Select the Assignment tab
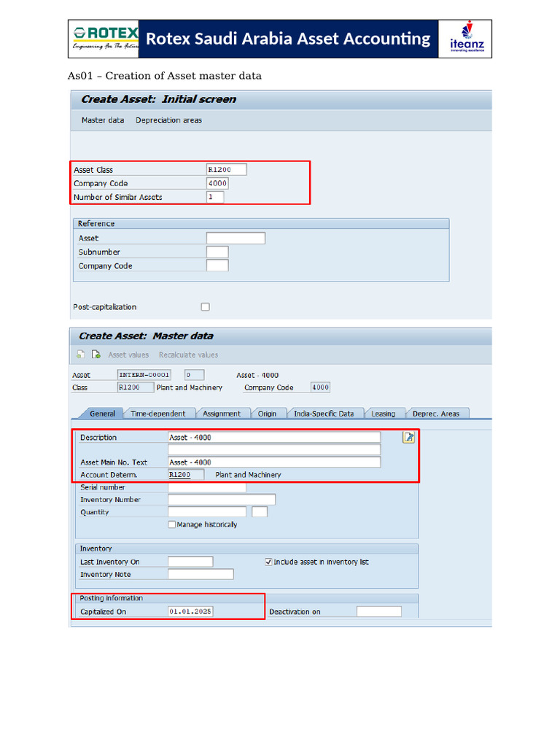This screenshot has height=747, width=560. [x=222, y=414]
